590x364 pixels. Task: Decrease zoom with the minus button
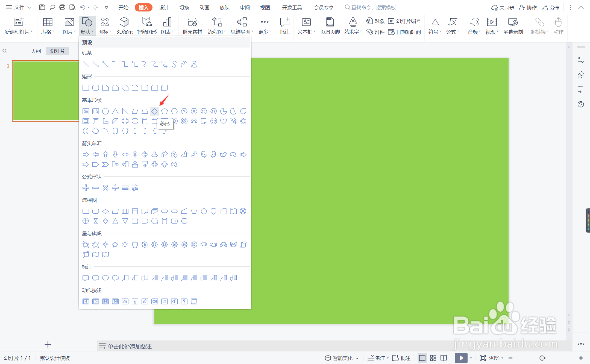(510, 358)
